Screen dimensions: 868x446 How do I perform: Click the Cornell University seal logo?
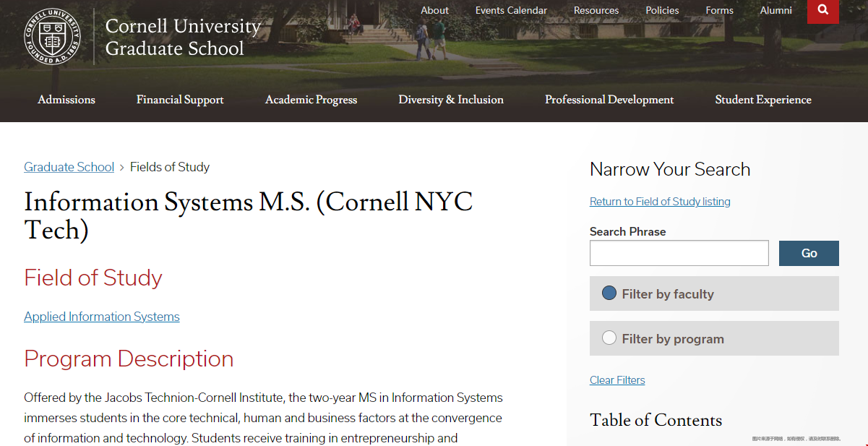51,37
